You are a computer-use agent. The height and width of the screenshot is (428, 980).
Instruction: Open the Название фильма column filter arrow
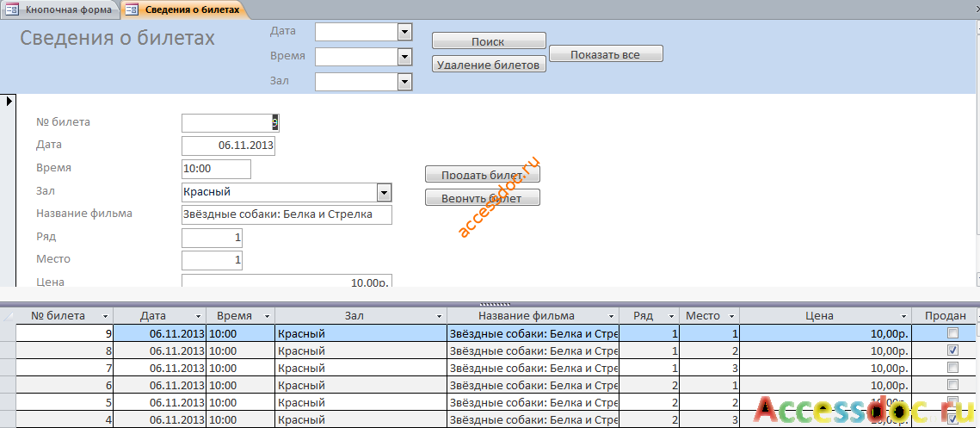(611, 317)
